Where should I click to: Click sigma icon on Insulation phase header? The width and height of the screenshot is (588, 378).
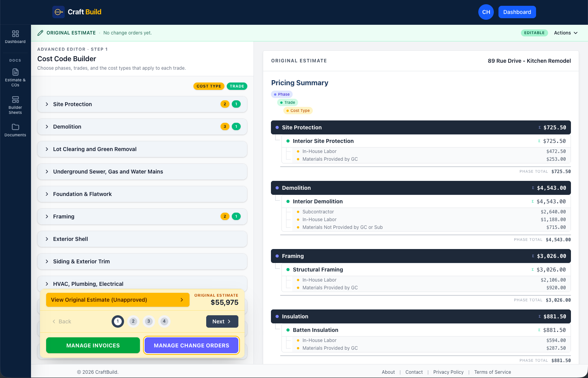(x=540, y=316)
